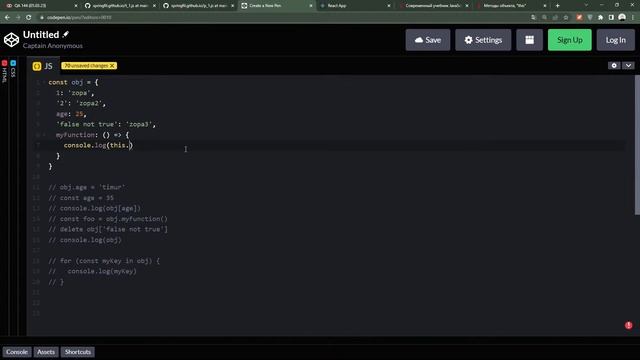Bookmark this page with the star icon
Screen dimensions: 640x360
566,18
